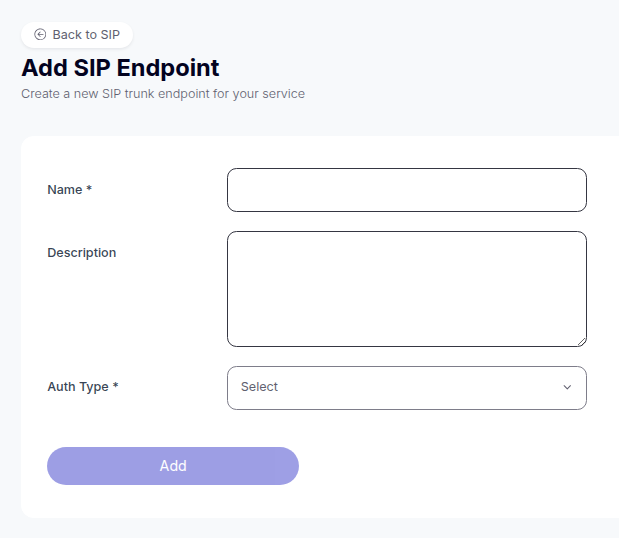
Task: Click the required asterisk beside Name
Action: (x=89, y=189)
